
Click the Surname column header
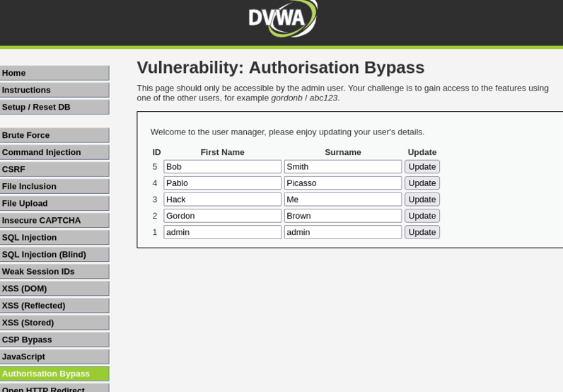click(343, 152)
